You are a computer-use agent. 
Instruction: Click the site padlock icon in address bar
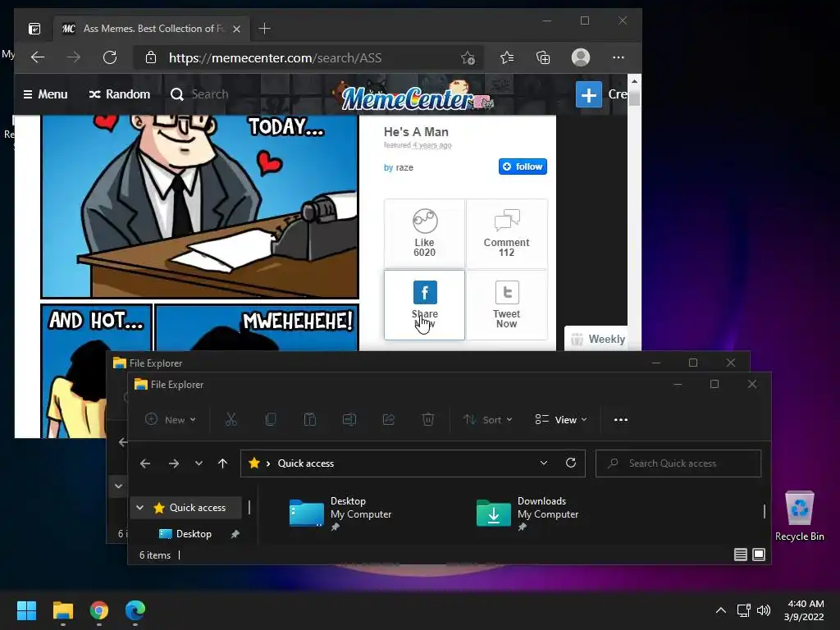point(151,58)
